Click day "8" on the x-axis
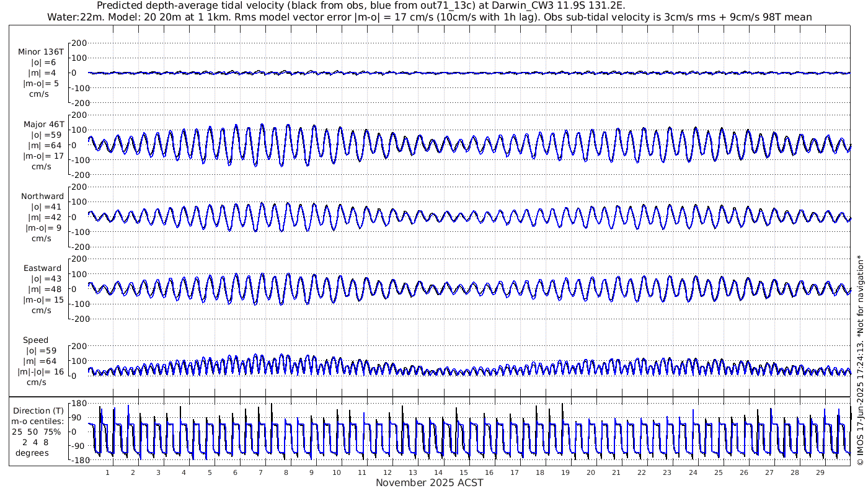Screen dimensions: 868x496 (286, 472)
